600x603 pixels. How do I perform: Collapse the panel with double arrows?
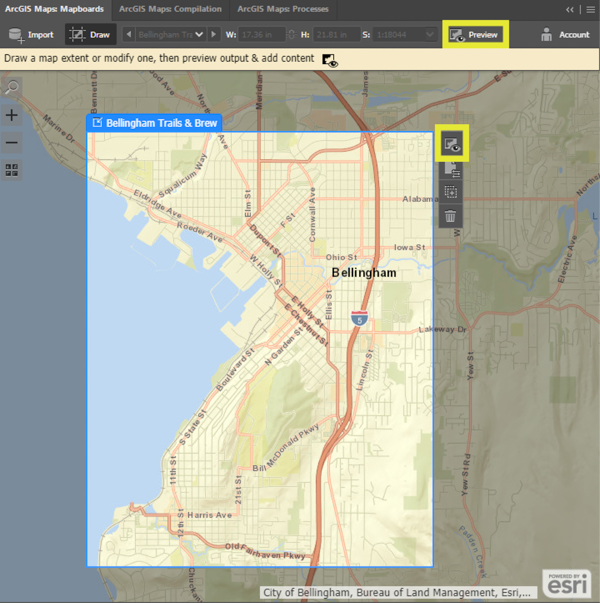click(x=570, y=8)
